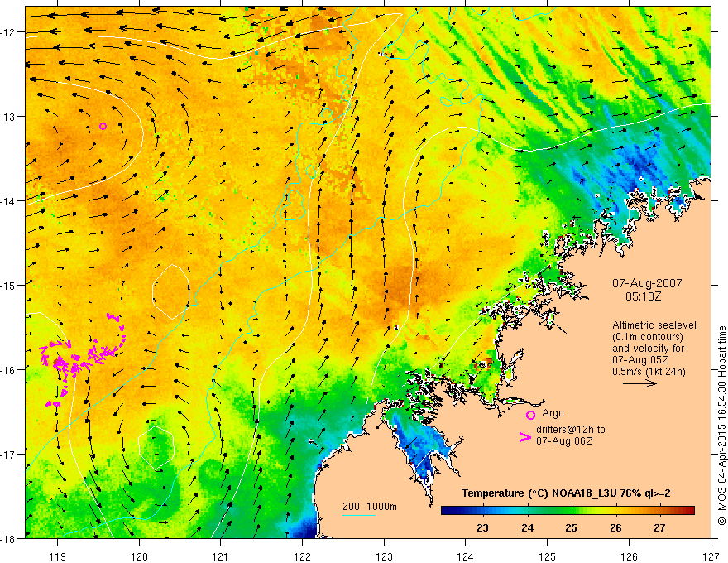This screenshot has height=563, width=728.
Task: Click the white closed sea-level contour near 15°S 120°E
Action: [x=171, y=291]
